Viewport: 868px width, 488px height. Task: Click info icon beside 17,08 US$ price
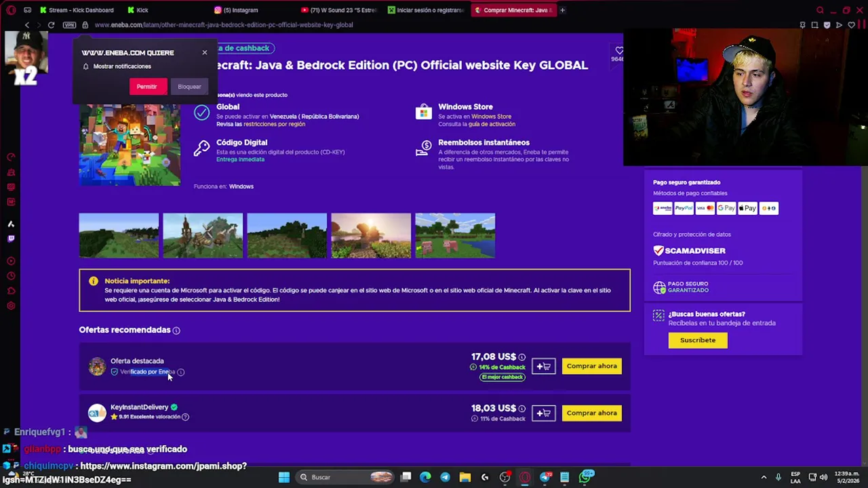[x=521, y=357]
